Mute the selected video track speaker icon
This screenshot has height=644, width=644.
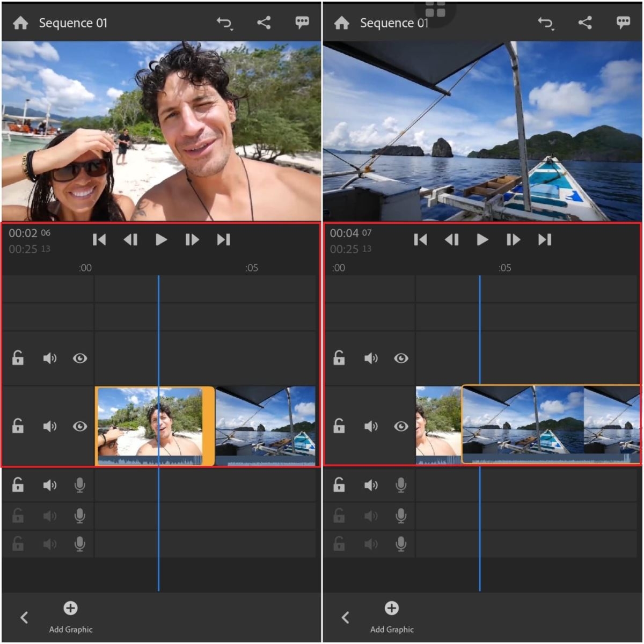point(49,426)
